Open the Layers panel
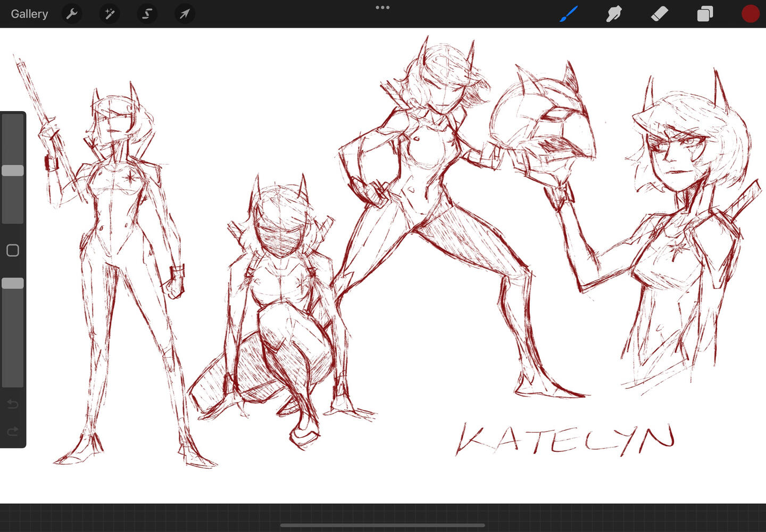Screen dimensions: 766x532 pos(705,14)
